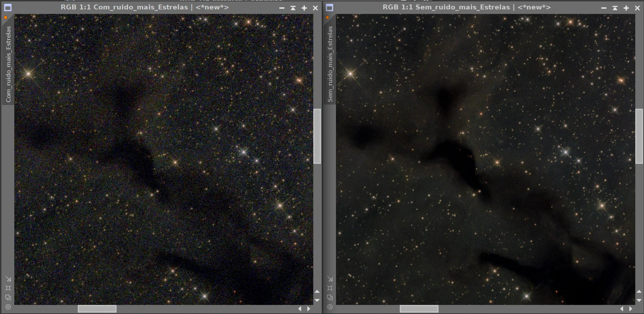
Task: Click the vertical scrollbar thumb in Com_ruido window
Action: pos(317,136)
